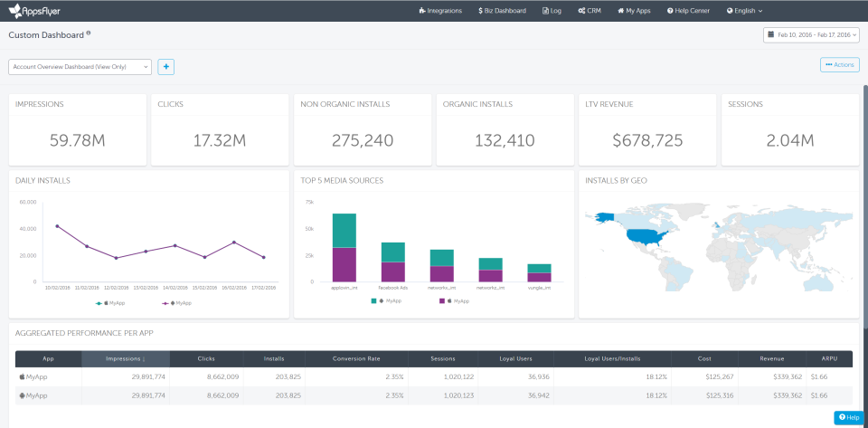Screen dimensions: 868x428
Task: Click the Apple icon MyApp row
Action: coord(33,376)
